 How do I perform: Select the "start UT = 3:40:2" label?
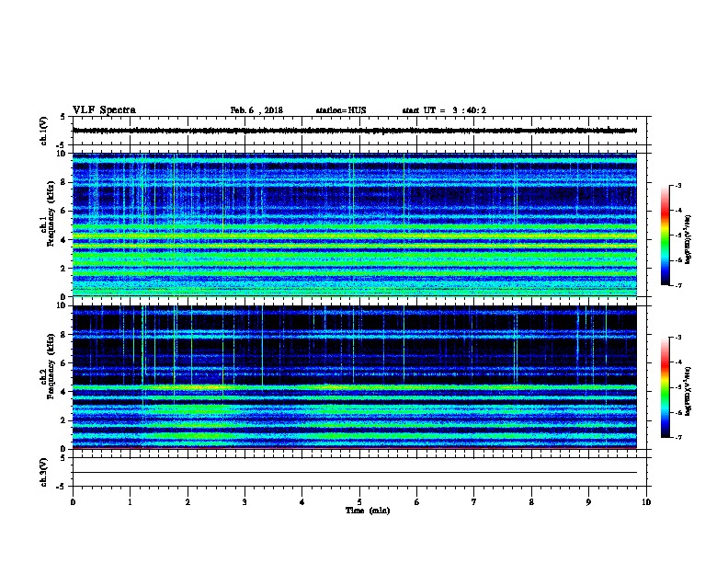[x=444, y=110]
